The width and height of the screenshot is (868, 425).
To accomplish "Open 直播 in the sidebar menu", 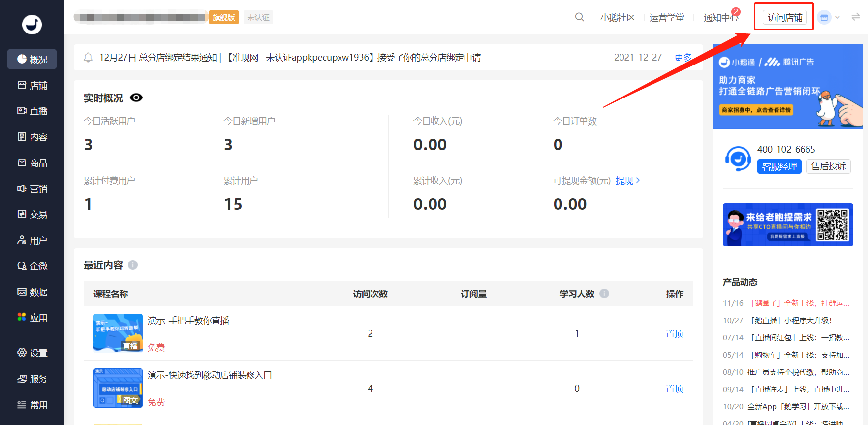I will 32,111.
